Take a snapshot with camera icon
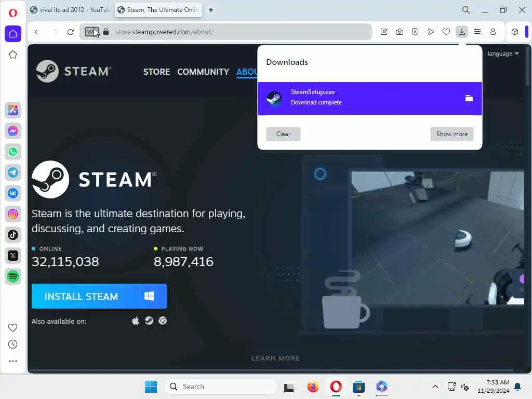The height and width of the screenshot is (399, 532). [400, 32]
